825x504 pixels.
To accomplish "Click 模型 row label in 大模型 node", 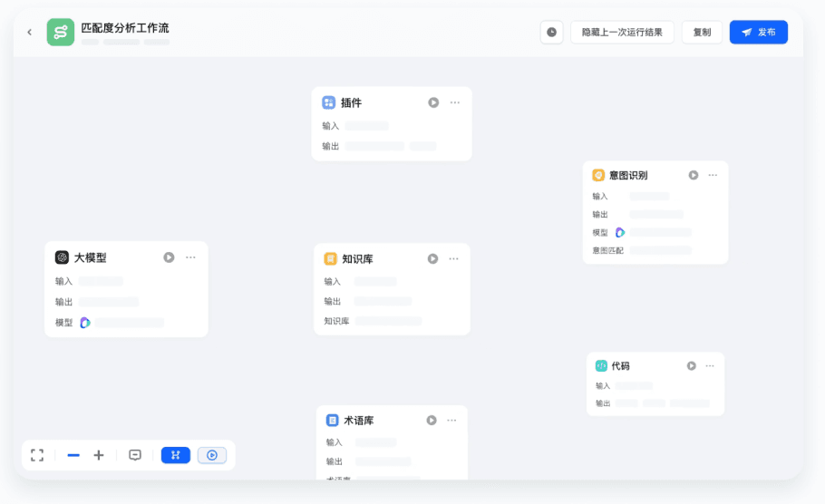I will pyautogui.click(x=63, y=323).
